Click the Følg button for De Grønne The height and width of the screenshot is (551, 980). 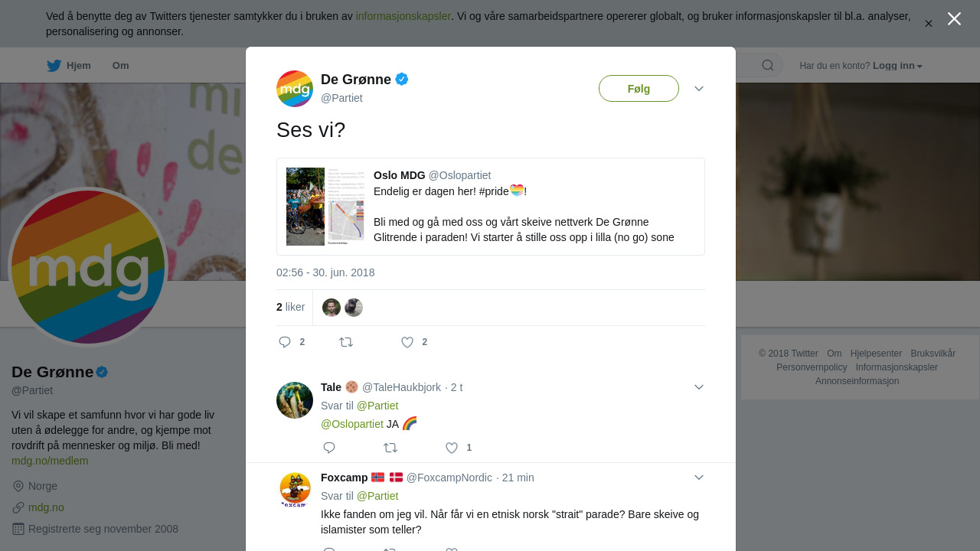coord(639,89)
